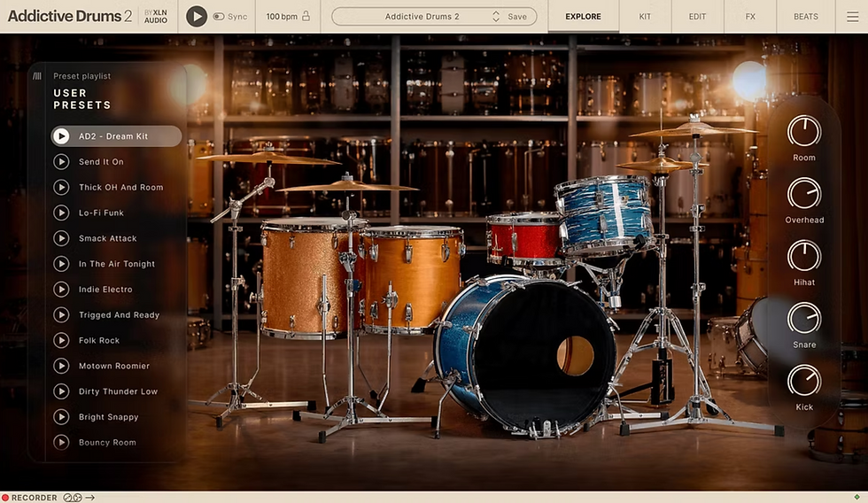
Task: Preview the AD2 - Dream Kit preset
Action: click(61, 136)
